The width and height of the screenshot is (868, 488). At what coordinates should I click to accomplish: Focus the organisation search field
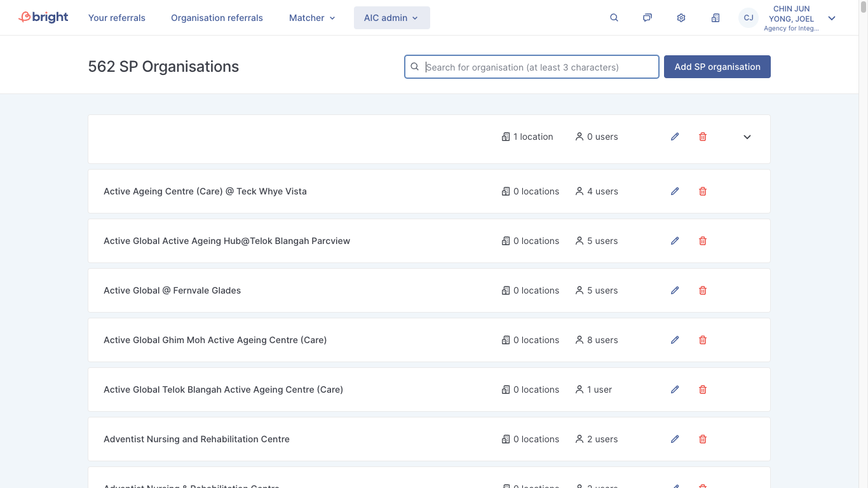tap(532, 67)
